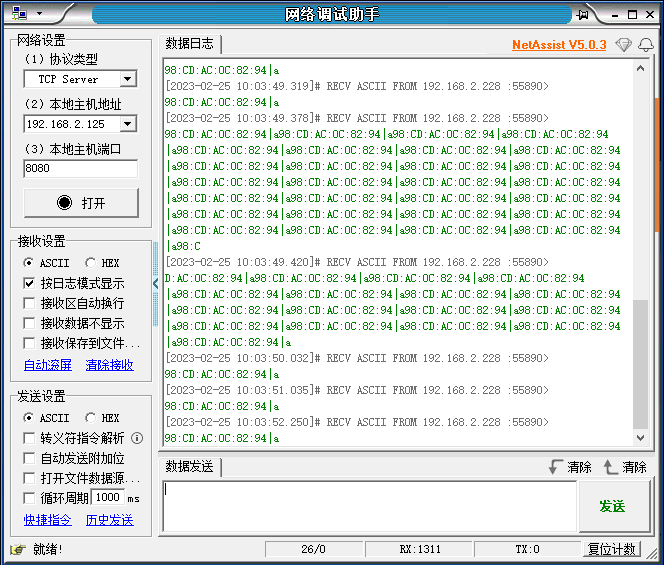Select HEX in send settings
This screenshot has width=664, height=565.
pyautogui.click(x=102, y=418)
